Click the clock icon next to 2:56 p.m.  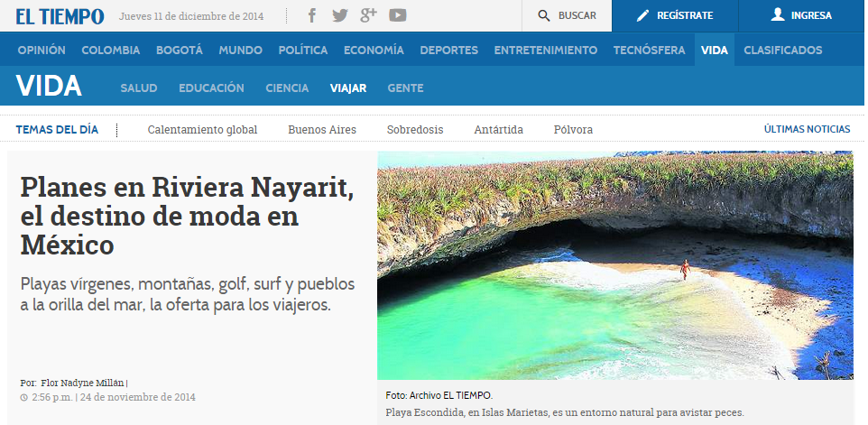point(23,397)
